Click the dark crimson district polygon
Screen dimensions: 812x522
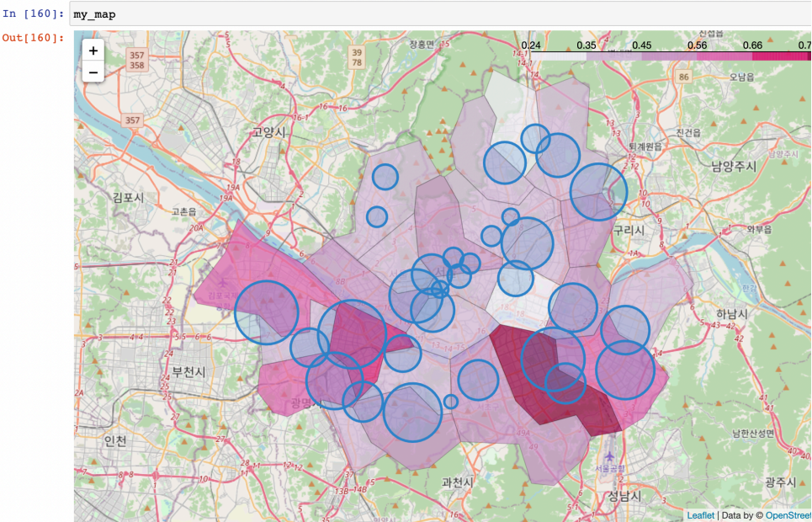(544, 378)
